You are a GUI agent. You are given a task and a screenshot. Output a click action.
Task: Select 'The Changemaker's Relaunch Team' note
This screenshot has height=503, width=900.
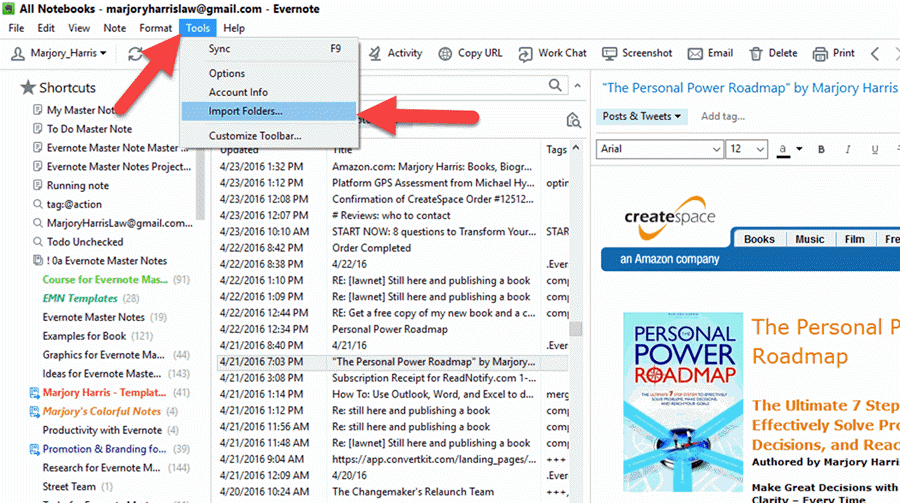[x=413, y=492]
